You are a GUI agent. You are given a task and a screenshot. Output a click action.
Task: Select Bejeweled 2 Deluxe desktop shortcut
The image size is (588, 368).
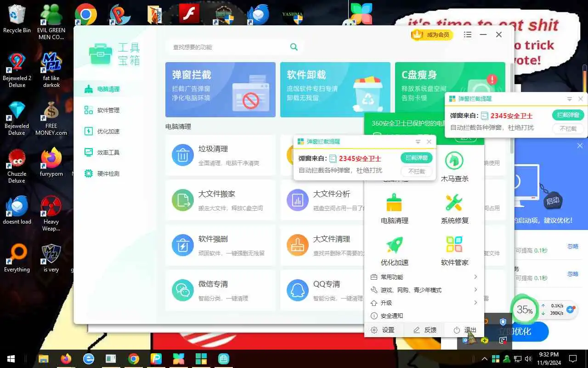[x=17, y=71]
